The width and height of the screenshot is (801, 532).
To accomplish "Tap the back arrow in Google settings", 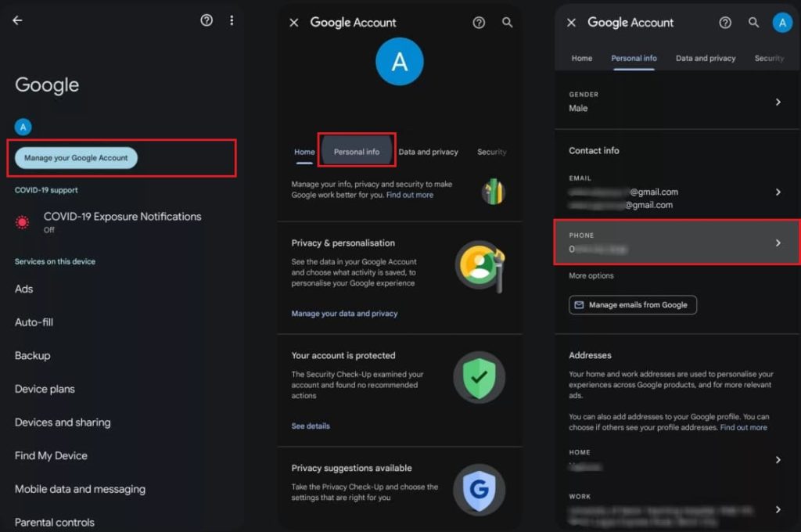I will (x=17, y=20).
